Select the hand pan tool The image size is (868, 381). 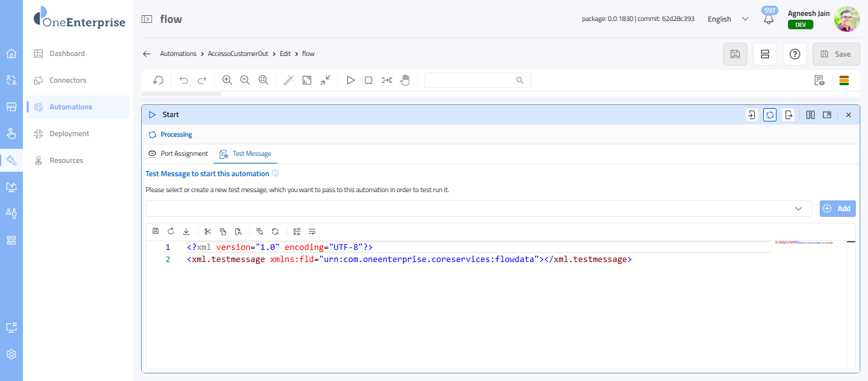click(405, 80)
